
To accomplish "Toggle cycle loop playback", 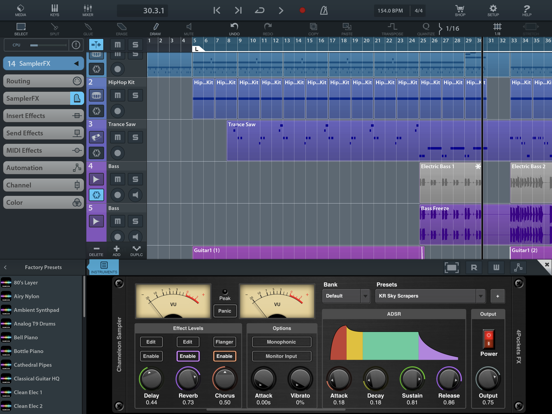I will tap(259, 11).
